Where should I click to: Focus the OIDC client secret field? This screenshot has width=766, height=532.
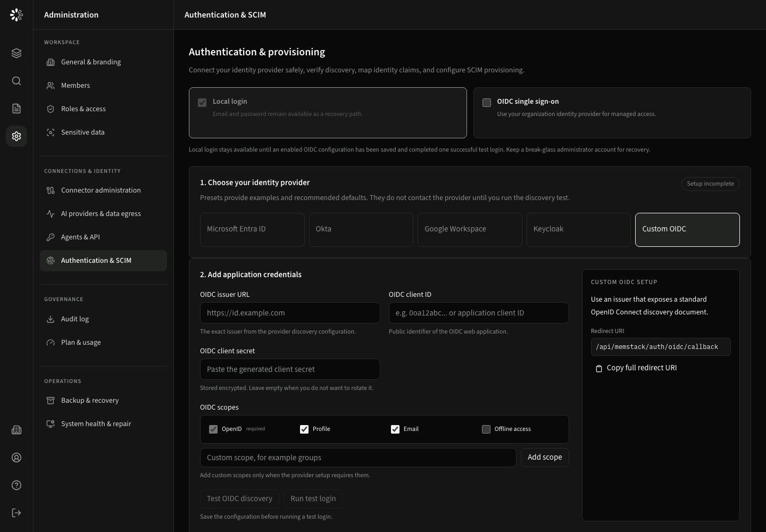point(290,370)
